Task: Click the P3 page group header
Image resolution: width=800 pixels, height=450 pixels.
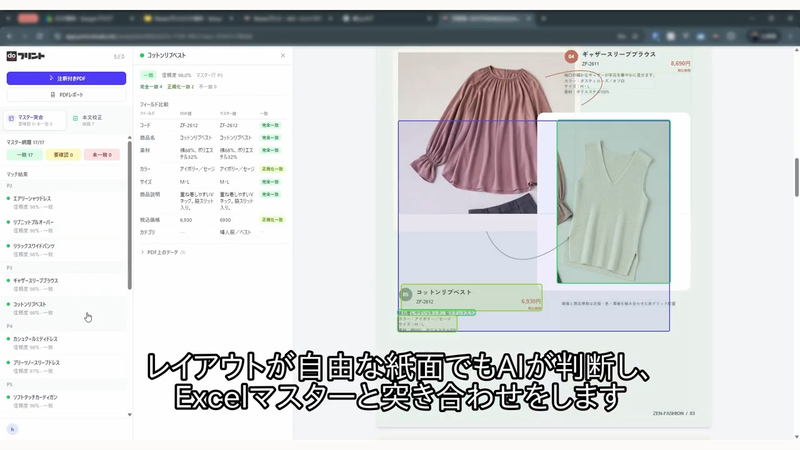Action: click(x=9, y=268)
